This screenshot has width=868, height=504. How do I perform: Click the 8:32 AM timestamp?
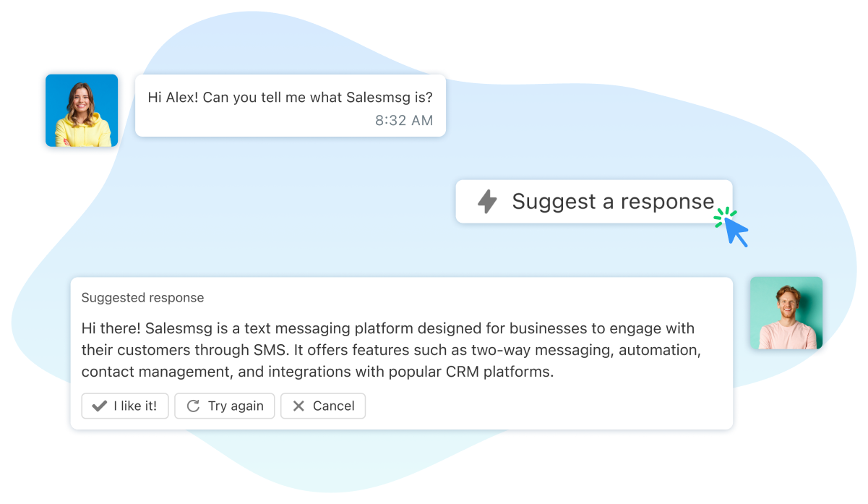pyautogui.click(x=403, y=121)
